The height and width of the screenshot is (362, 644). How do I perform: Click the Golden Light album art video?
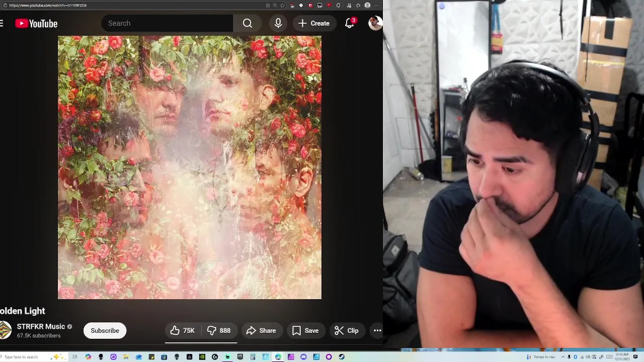click(190, 167)
